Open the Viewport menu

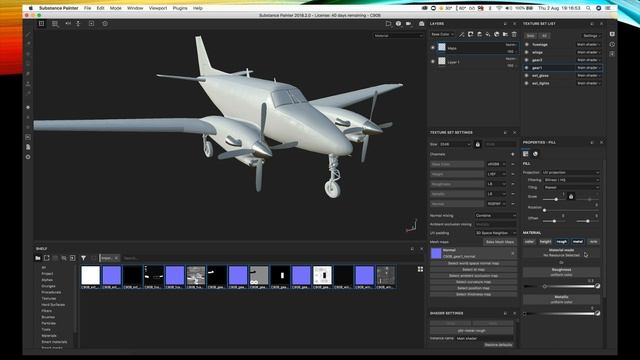click(x=158, y=8)
